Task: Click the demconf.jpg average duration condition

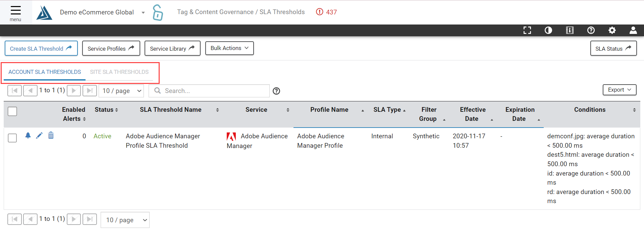Action: [x=591, y=141]
